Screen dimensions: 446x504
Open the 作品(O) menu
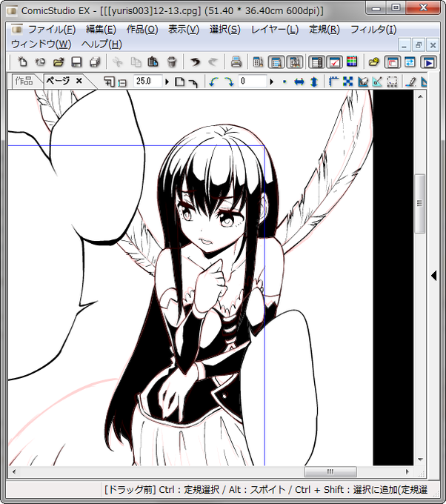point(142,30)
